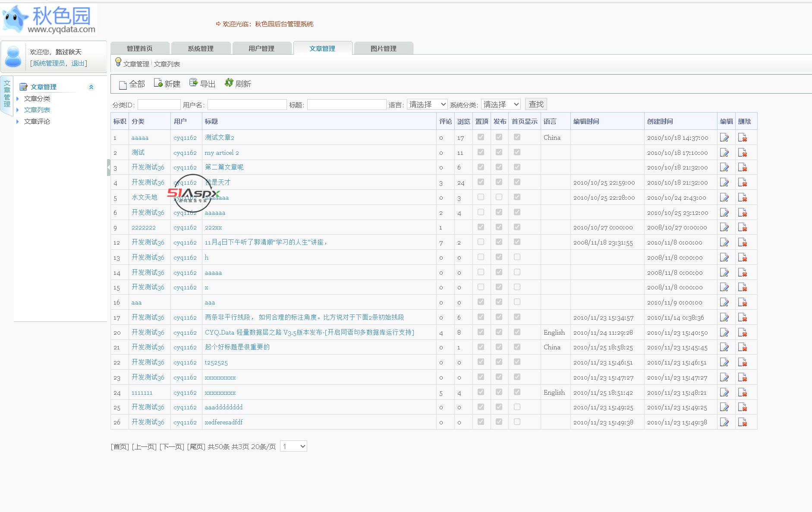Open the 系统管理员 role link
The width and height of the screenshot is (812, 512).
48,63
